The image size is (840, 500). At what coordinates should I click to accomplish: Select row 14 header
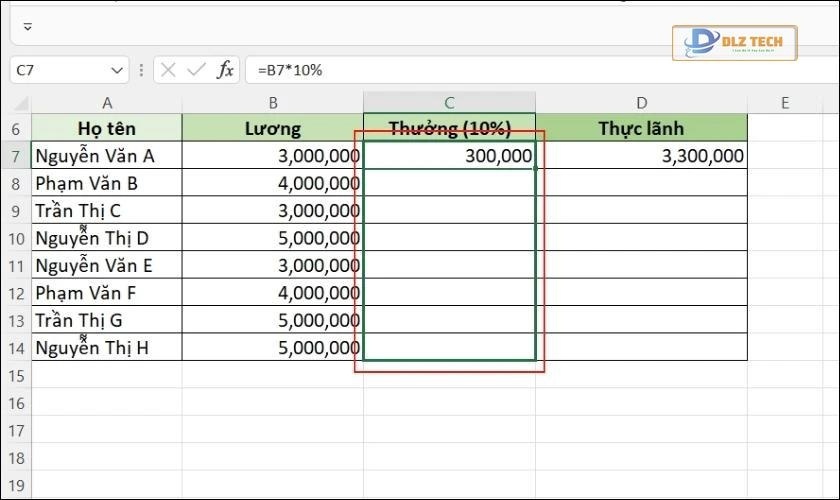(x=16, y=348)
